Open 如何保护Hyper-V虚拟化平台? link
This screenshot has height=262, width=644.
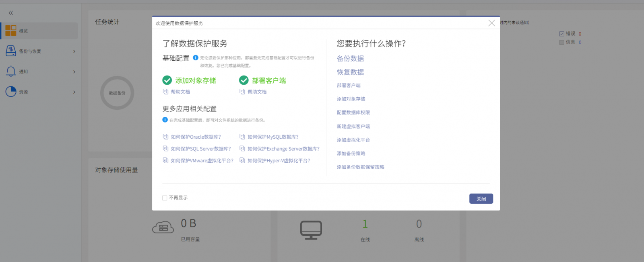coord(279,161)
